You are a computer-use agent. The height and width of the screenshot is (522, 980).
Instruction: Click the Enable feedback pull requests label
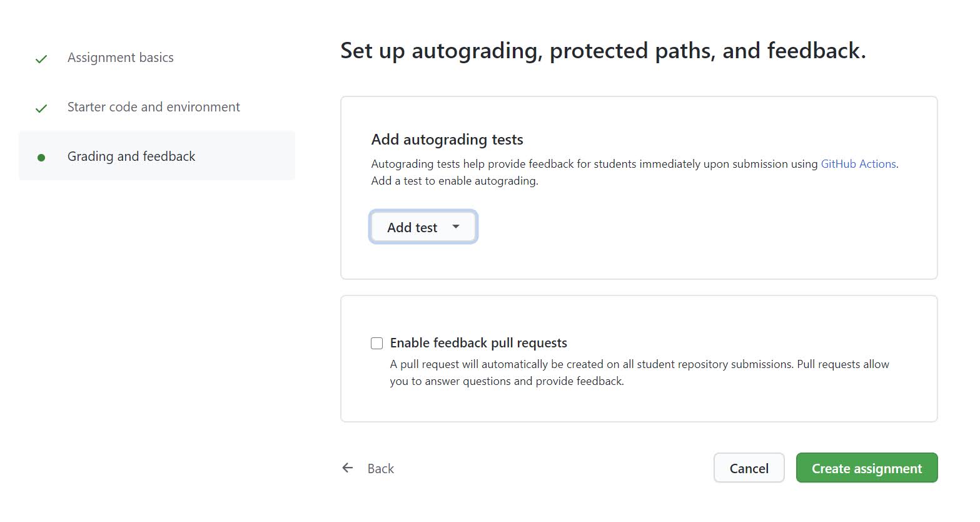478,343
